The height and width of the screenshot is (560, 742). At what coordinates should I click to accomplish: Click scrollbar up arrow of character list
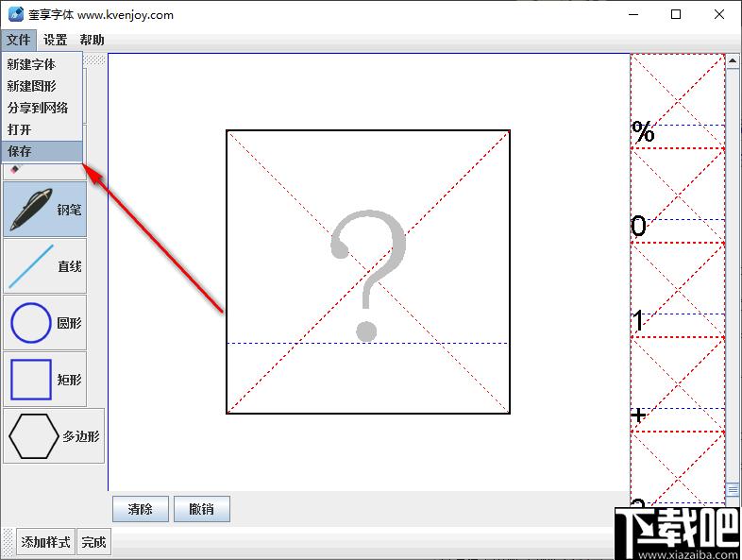point(733,60)
